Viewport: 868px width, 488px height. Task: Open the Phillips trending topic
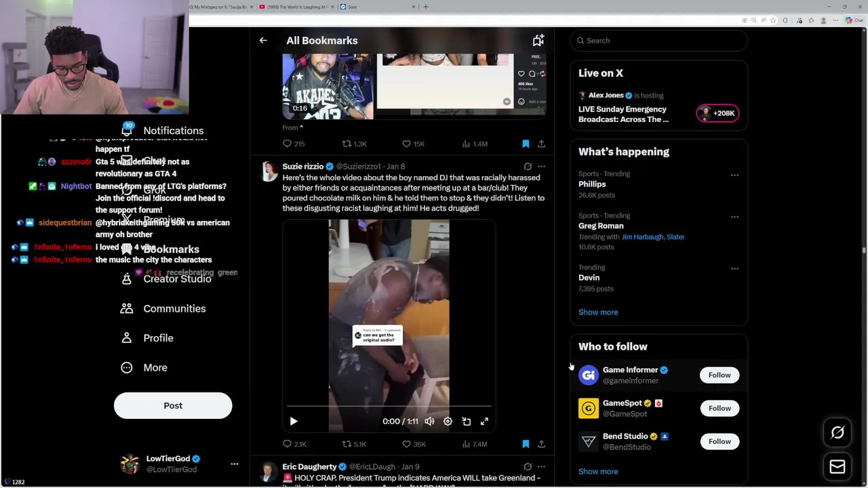(x=592, y=184)
